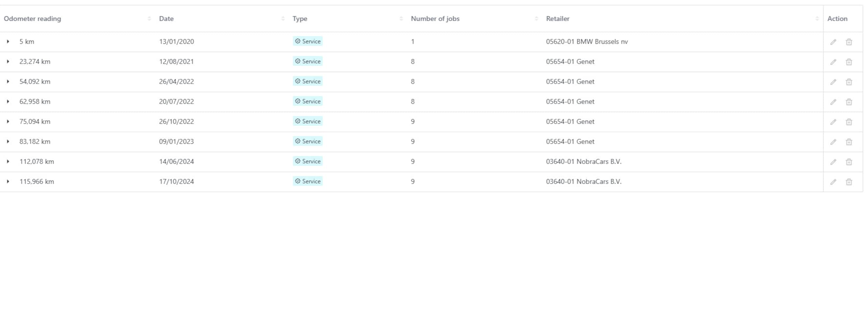Click the Retailer column header label
868x316 pixels.
point(558,19)
